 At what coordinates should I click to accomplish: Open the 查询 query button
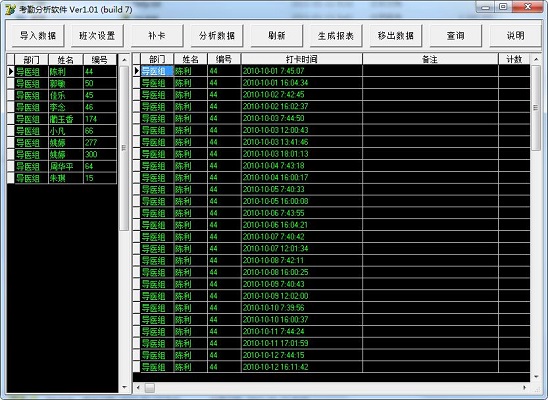tap(456, 36)
